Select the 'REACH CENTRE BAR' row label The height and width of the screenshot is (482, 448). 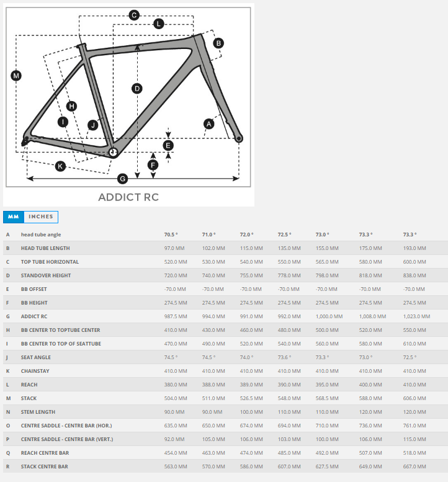coord(45,453)
